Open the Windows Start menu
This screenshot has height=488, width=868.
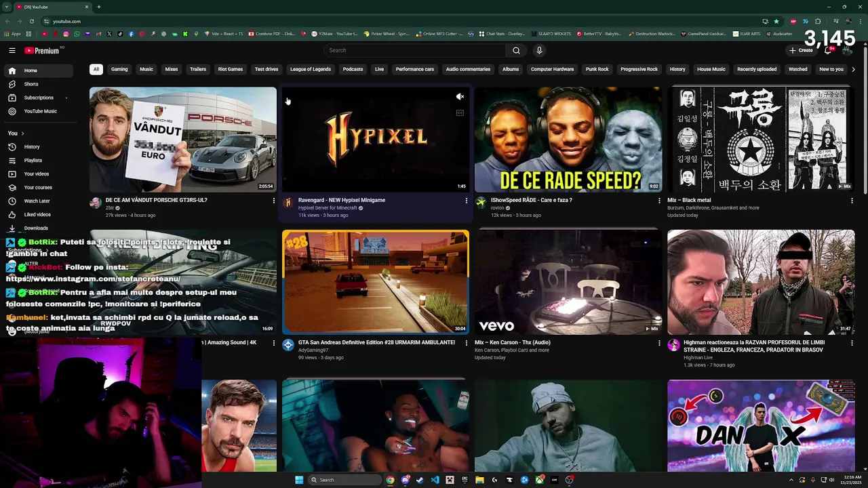(x=299, y=480)
